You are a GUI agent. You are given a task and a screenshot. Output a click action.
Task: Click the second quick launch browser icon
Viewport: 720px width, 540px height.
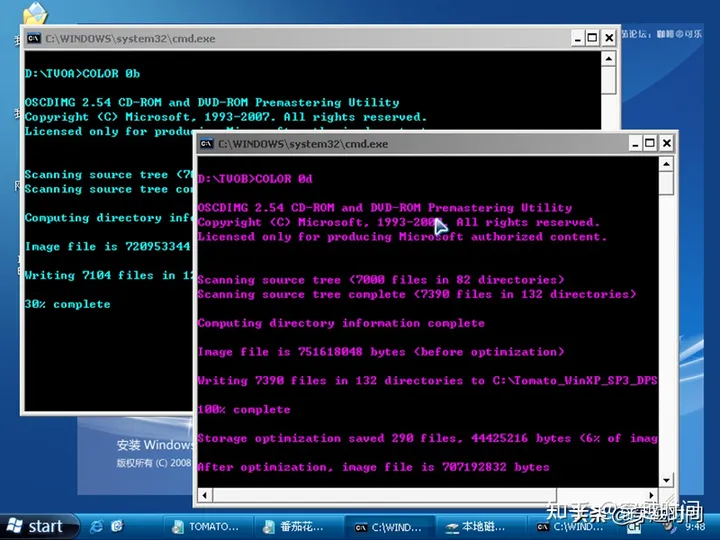tap(118, 526)
